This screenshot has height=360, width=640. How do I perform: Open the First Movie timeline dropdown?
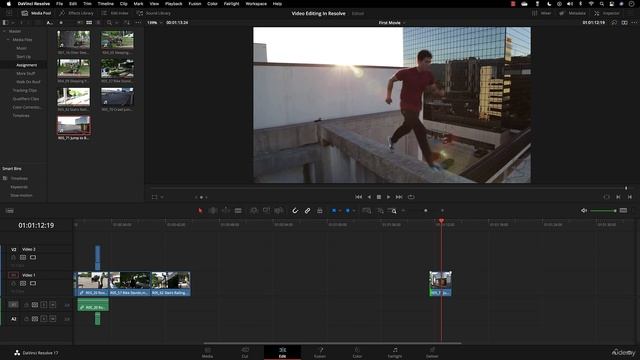(x=392, y=23)
